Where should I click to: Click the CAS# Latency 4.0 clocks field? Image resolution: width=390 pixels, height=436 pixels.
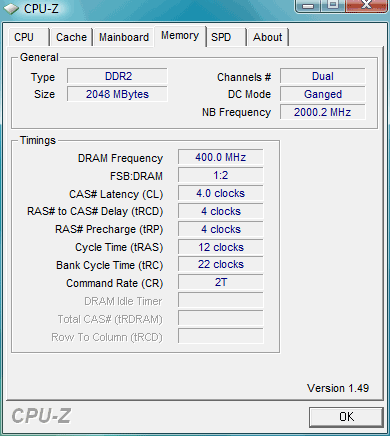[x=220, y=193]
